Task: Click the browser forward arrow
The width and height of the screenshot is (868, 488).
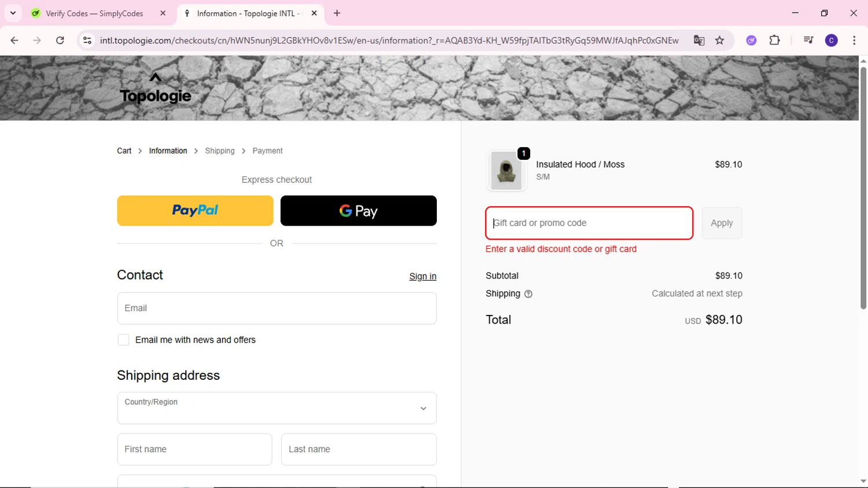Action: [37, 41]
